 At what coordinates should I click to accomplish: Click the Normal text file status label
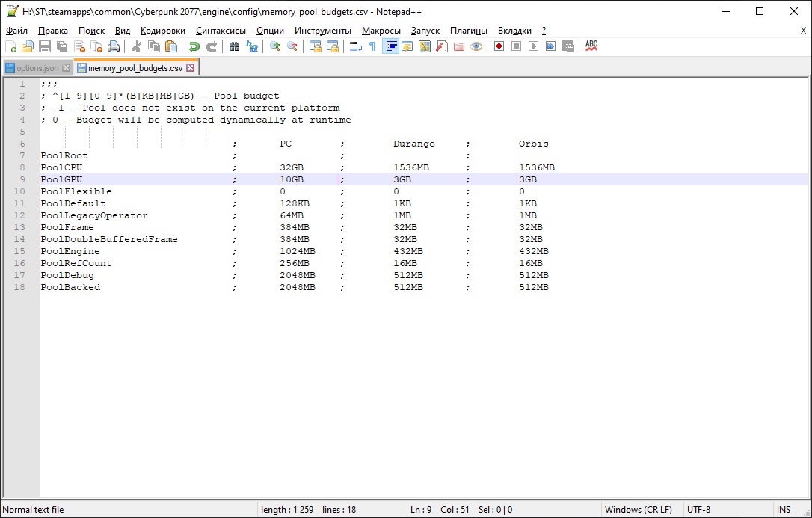pyautogui.click(x=34, y=510)
